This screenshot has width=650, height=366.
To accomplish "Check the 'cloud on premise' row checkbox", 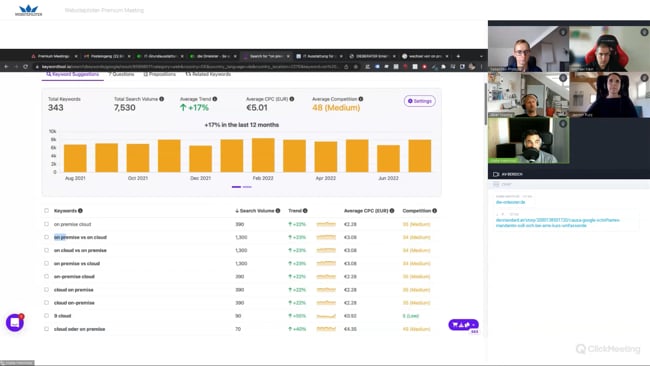I will click(x=46, y=290).
